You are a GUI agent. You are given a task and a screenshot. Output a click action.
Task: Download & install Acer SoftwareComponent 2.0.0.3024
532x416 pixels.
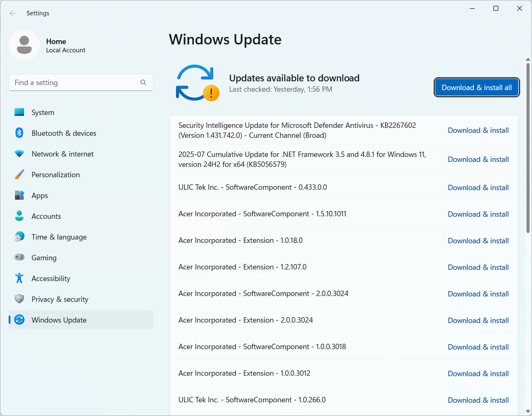coord(478,294)
